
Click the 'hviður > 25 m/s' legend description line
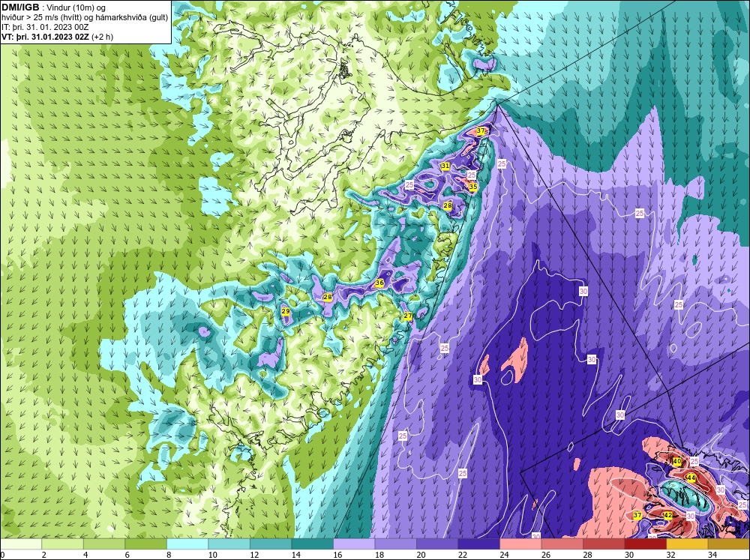coord(85,18)
